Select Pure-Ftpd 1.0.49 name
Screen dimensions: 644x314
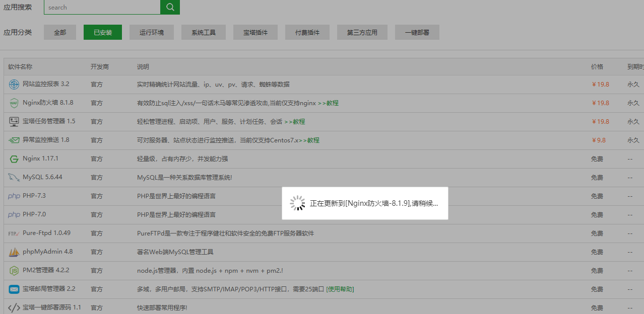coord(46,233)
